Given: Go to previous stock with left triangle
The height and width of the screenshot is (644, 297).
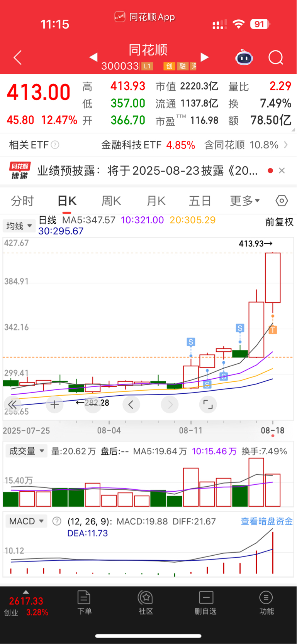Looking at the screenshot, I should 93,57.
